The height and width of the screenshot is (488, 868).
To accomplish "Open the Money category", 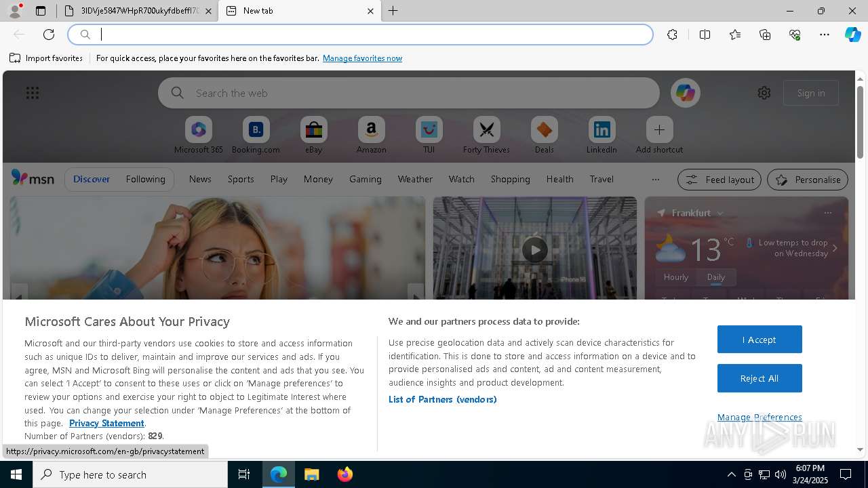I will [318, 179].
